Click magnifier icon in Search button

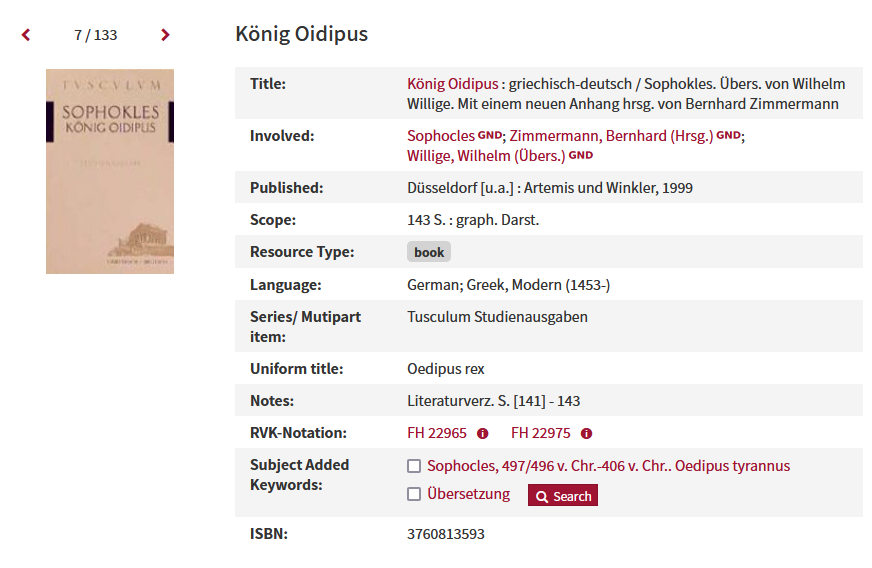point(542,496)
